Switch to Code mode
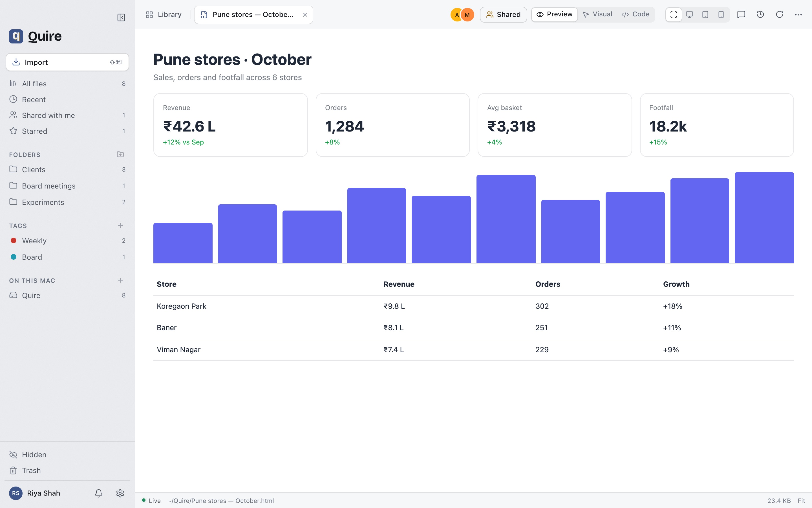812x508 pixels. 636,14
